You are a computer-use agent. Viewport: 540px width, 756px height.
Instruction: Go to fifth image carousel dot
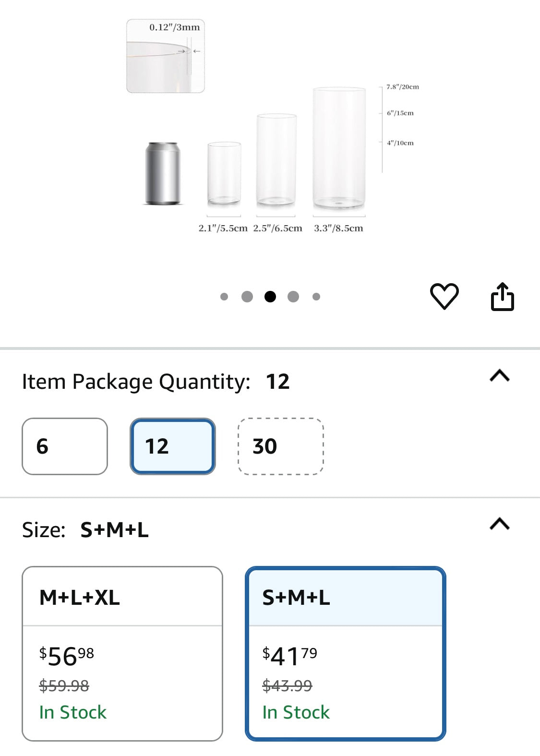[x=316, y=297]
